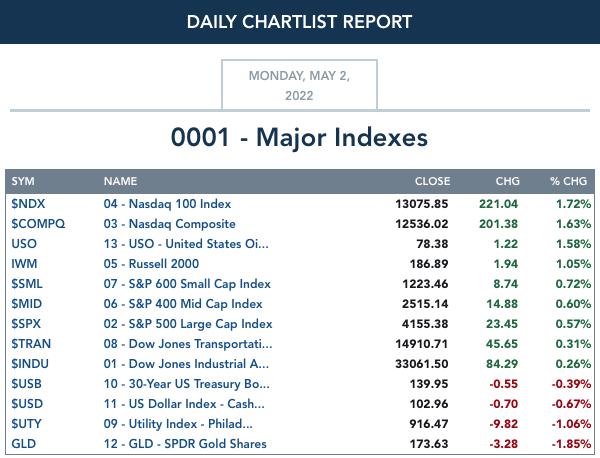Sort by the NAME column header
Screen dimensions: 600x458
(120, 181)
